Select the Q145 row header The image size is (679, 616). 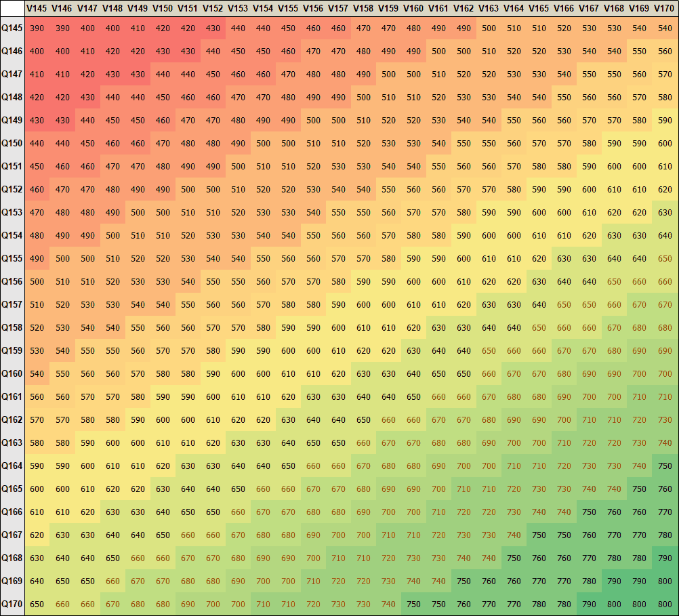[12, 28]
